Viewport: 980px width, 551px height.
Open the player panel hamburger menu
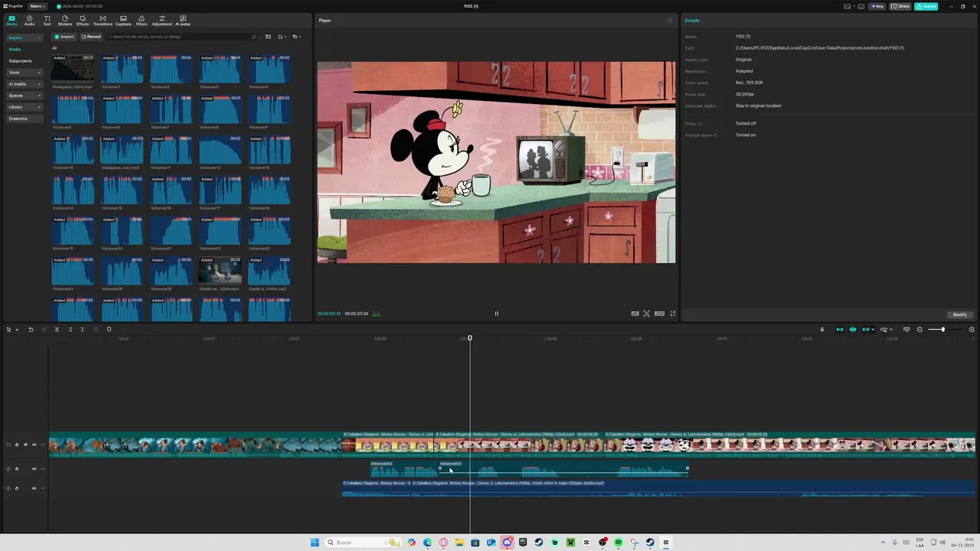click(670, 21)
